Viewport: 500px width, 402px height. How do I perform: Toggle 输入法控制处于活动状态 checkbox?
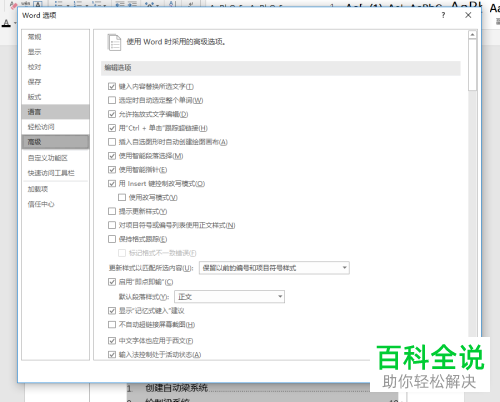coord(112,355)
